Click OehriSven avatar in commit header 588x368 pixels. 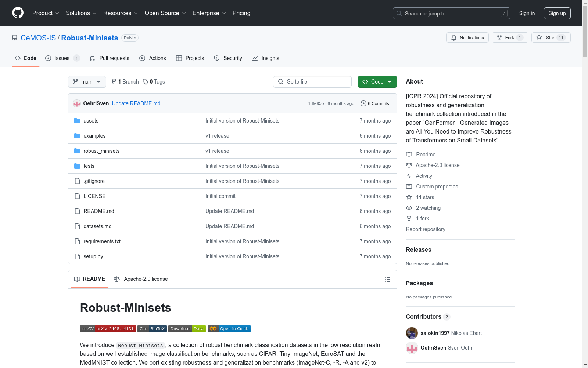coord(77,103)
